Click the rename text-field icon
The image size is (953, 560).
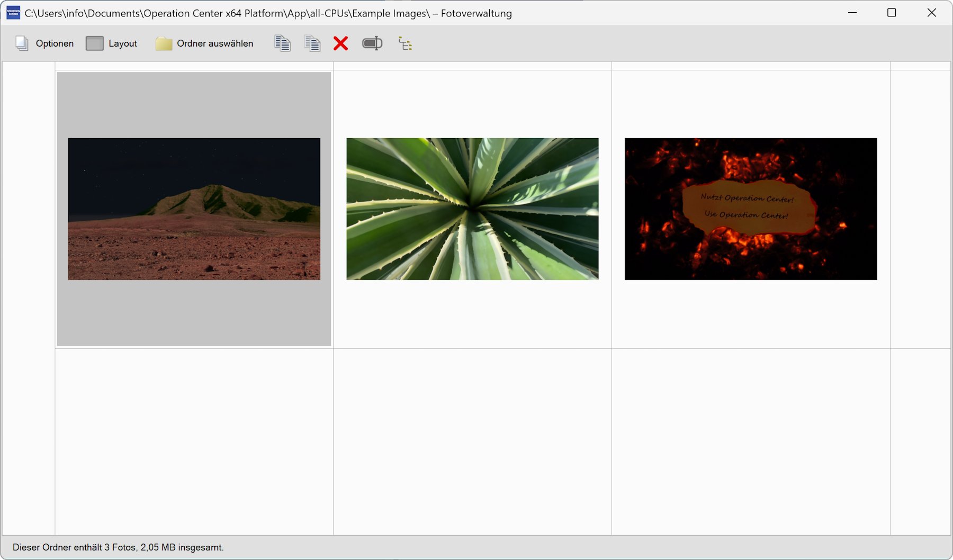click(372, 43)
